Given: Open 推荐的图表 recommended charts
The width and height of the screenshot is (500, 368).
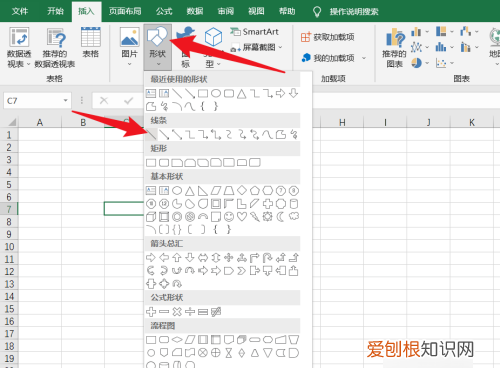Looking at the screenshot, I should coord(394,47).
